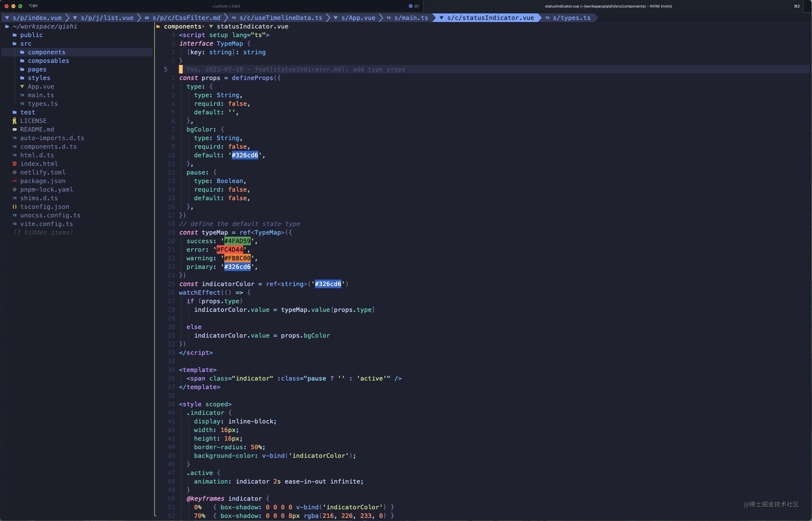
Task: Expand the test folder
Action: coord(27,112)
